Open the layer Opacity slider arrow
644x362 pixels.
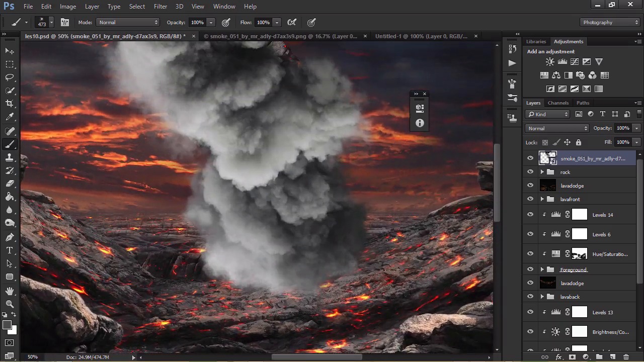[x=636, y=128]
